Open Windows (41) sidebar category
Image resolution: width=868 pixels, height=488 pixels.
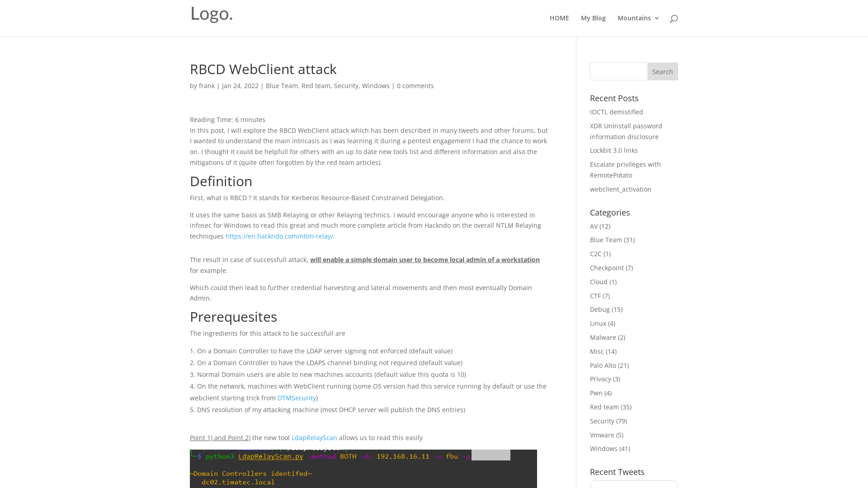(x=604, y=449)
